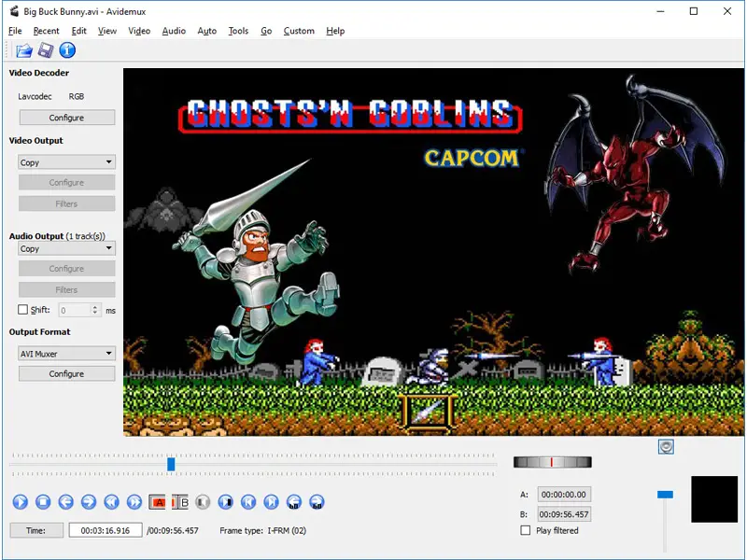Click the marker A time field

click(564, 495)
